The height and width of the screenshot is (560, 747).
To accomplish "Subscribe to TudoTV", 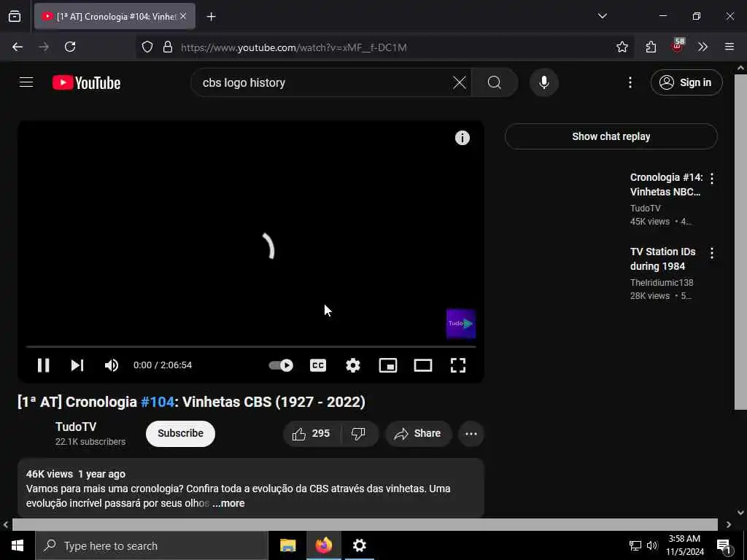I will pyautogui.click(x=181, y=433).
